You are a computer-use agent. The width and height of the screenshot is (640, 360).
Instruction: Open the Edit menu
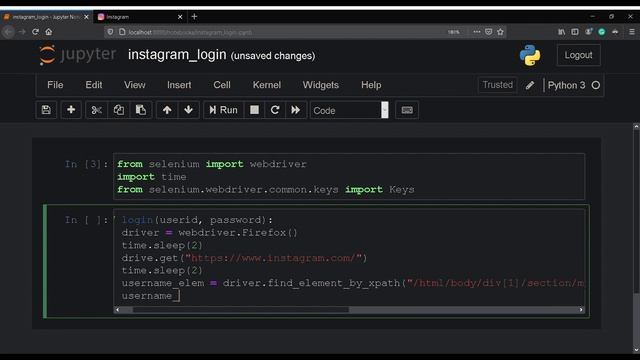93,85
